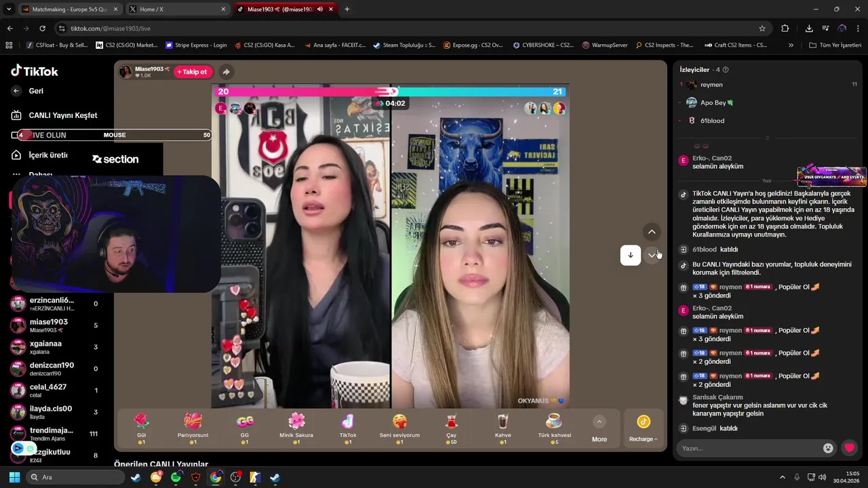The height and width of the screenshot is (488, 868).
Task: Send the TikTok logo gift
Action: (348, 428)
